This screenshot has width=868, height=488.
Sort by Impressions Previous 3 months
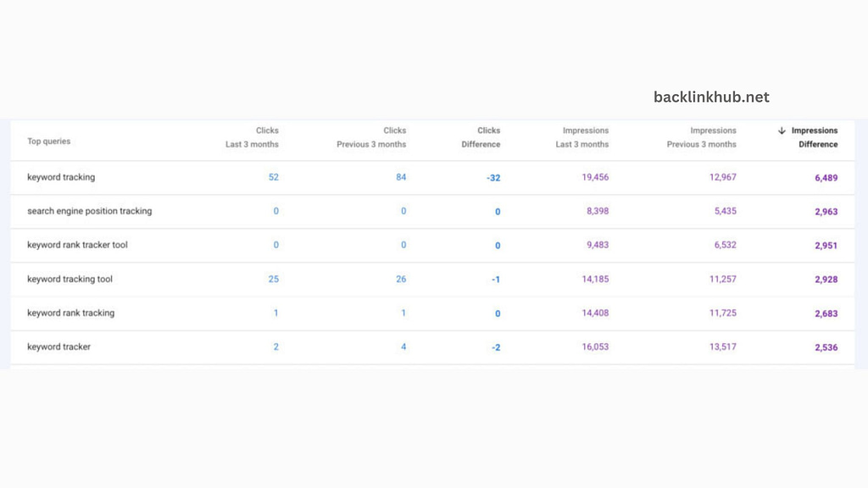(704, 137)
